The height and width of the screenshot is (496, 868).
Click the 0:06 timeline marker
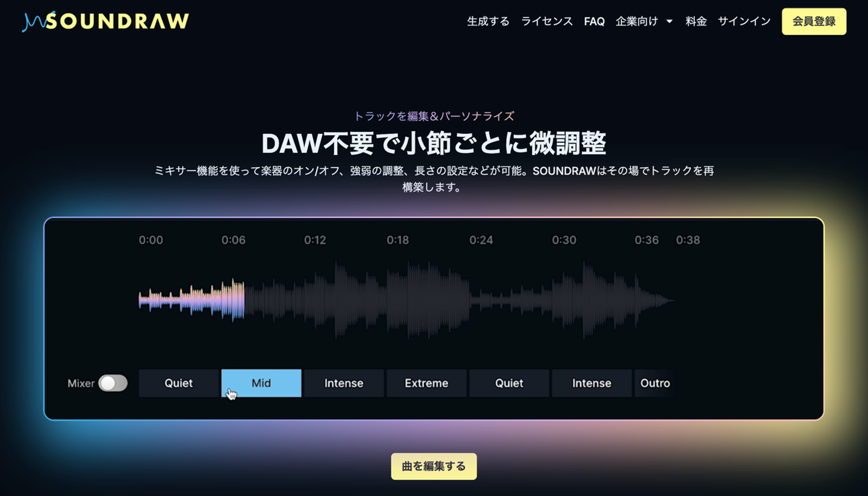pyautogui.click(x=233, y=240)
